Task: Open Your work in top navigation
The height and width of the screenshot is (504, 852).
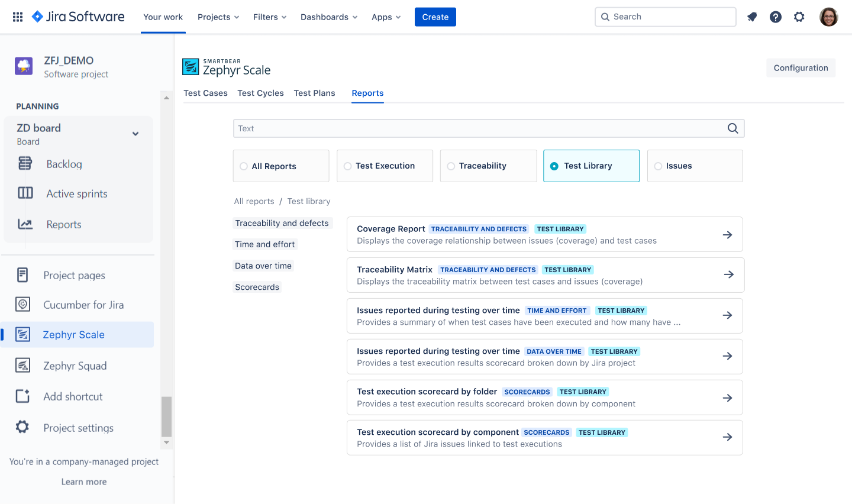Action: pyautogui.click(x=163, y=17)
